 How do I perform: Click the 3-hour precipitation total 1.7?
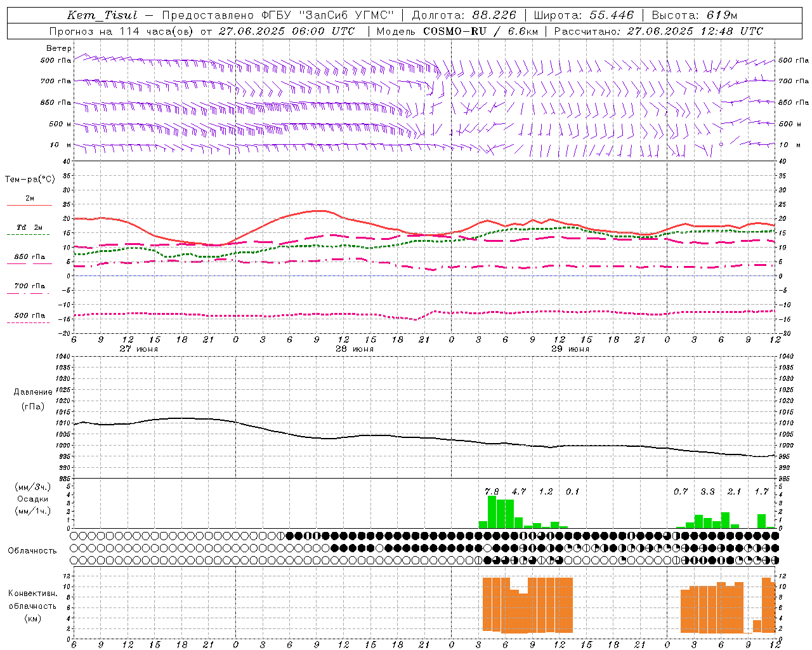(761, 491)
